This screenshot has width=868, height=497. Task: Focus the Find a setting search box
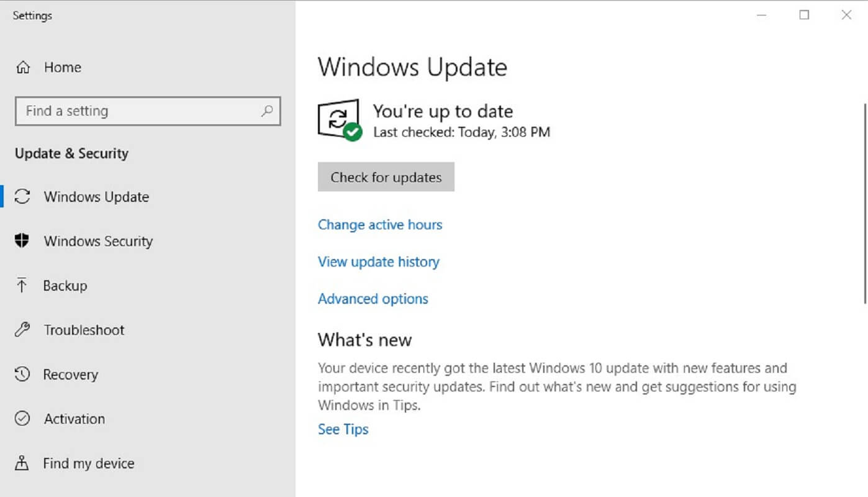pyautogui.click(x=148, y=111)
